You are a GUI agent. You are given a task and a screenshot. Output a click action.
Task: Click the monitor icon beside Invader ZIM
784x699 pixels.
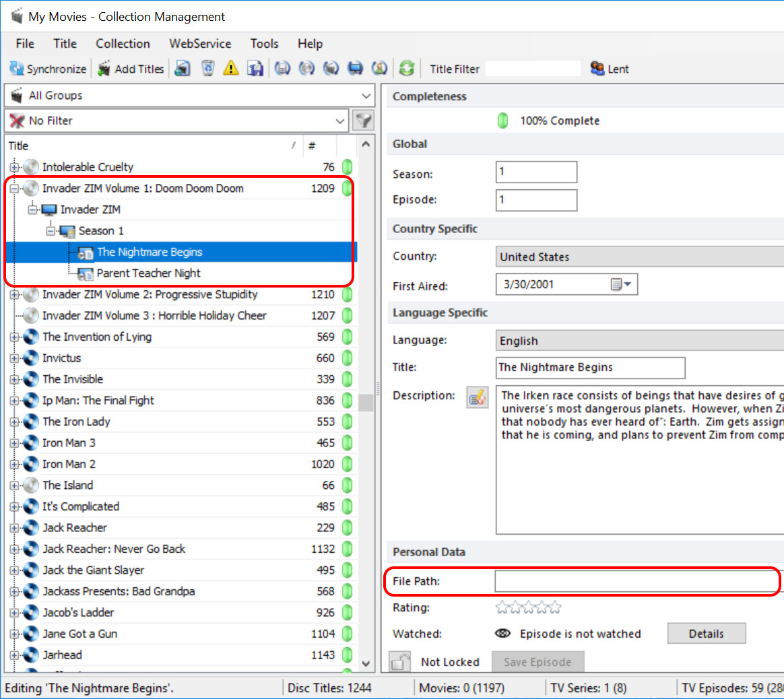[x=49, y=209]
